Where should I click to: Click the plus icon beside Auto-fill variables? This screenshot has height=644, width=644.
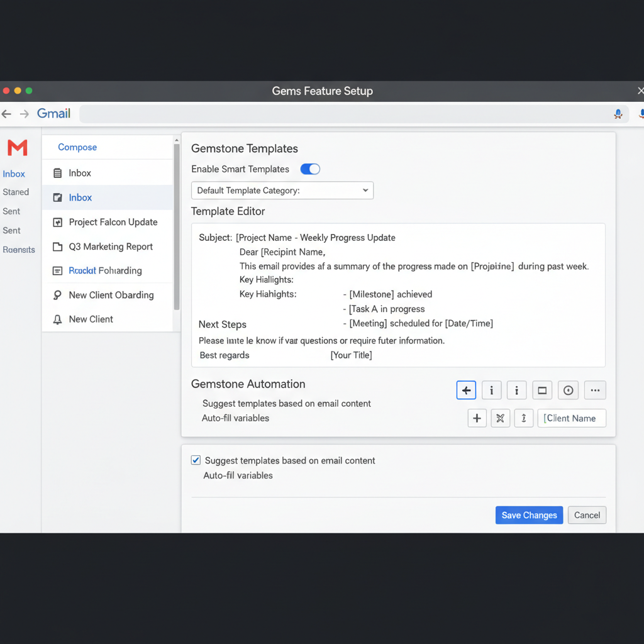click(477, 418)
